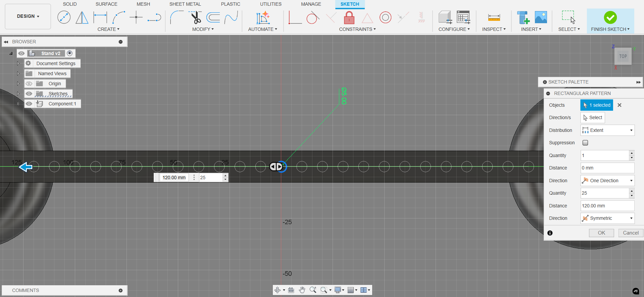Switch to the Mesh tab

(x=143, y=4)
